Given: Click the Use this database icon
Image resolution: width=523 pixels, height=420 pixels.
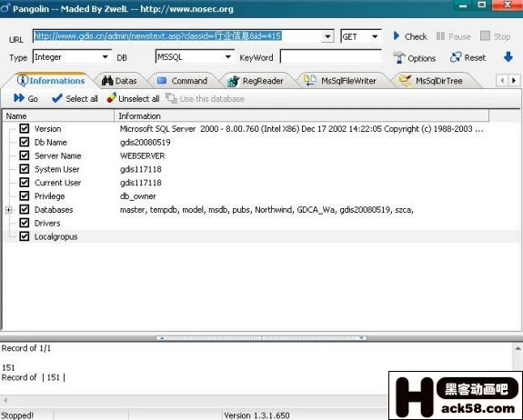Looking at the screenshot, I should [x=171, y=98].
